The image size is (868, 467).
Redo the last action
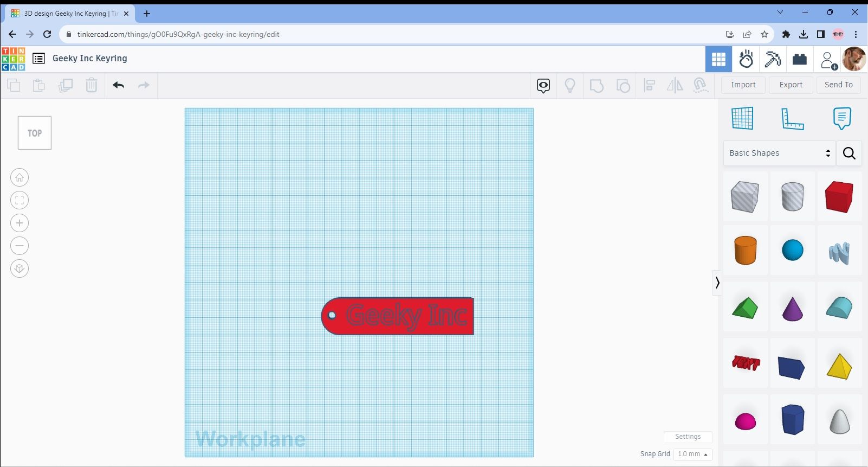click(144, 85)
